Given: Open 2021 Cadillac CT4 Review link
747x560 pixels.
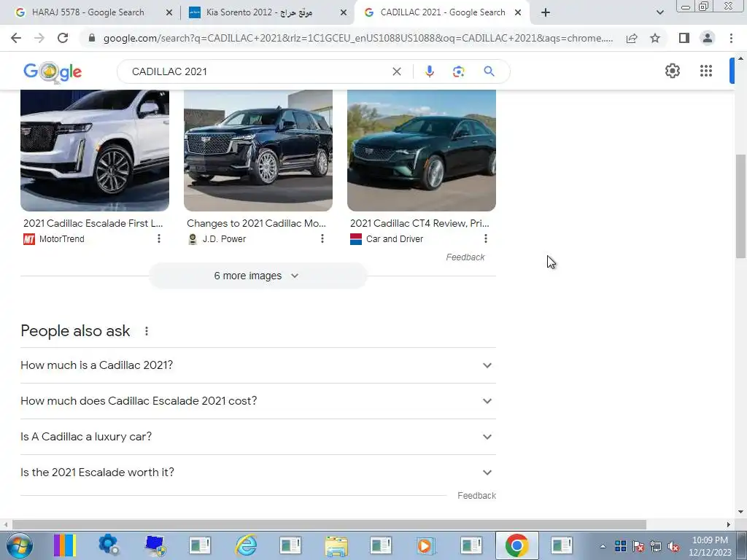Looking at the screenshot, I should [419, 223].
